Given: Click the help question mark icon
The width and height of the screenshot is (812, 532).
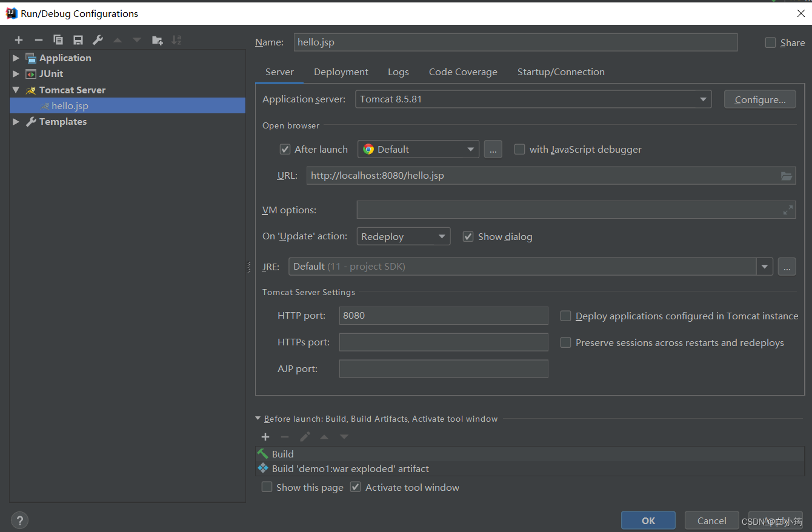Looking at the screenshot, I should tap(19, 520).
